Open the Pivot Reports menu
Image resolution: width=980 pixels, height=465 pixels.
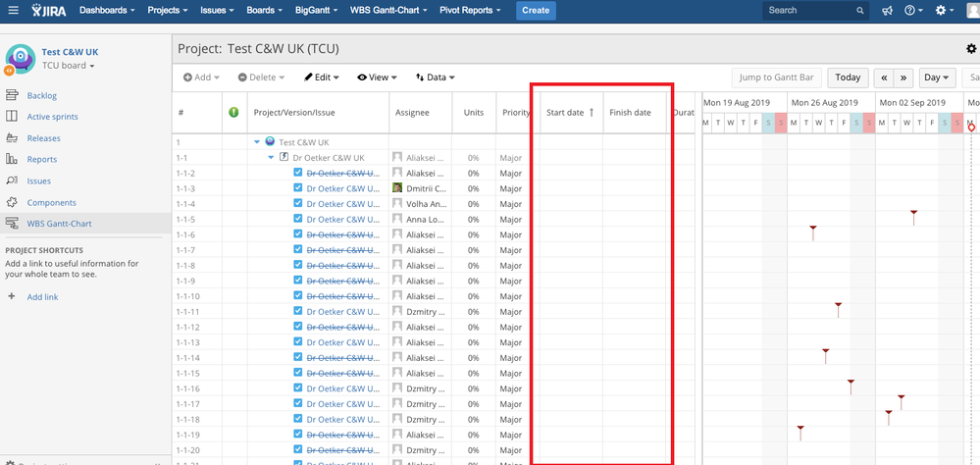click(470, 10)
